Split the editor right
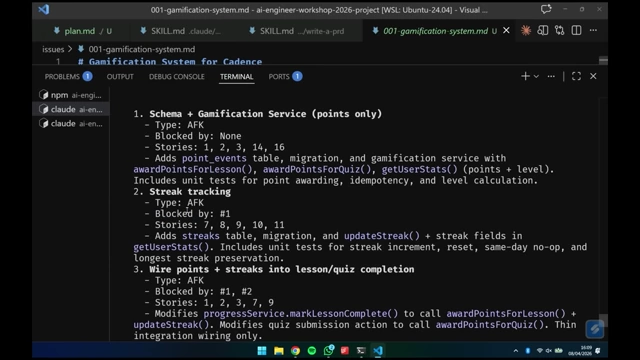 (576, 31)
